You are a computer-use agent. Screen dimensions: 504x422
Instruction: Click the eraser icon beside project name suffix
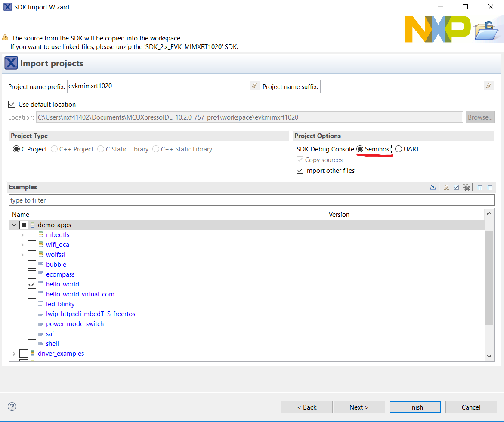tap(489, 86)
